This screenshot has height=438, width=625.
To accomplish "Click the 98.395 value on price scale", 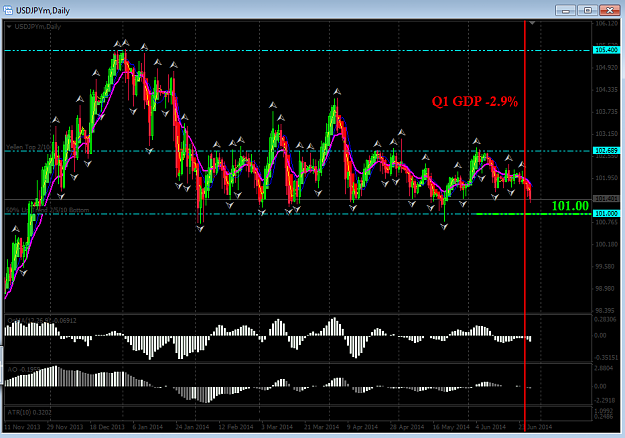I will pos(606,310).
